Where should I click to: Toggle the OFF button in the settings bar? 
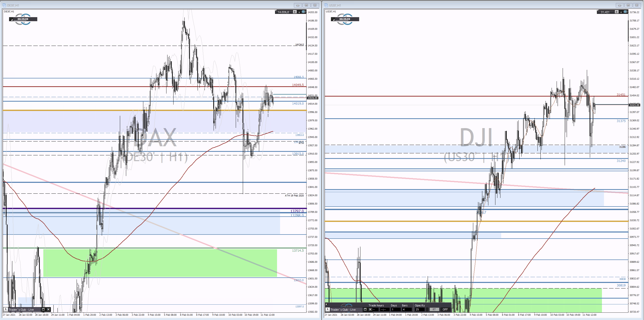pyautogui.click(x=445, y=310)
